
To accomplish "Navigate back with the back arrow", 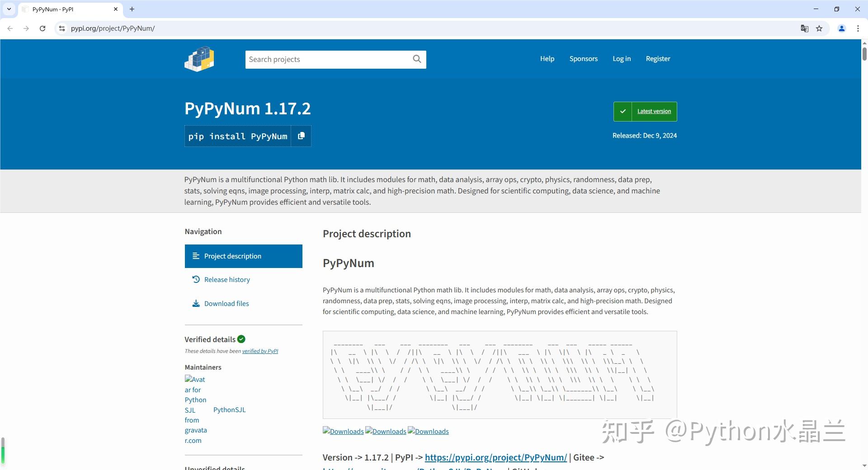I will click(x=10, y=28).
